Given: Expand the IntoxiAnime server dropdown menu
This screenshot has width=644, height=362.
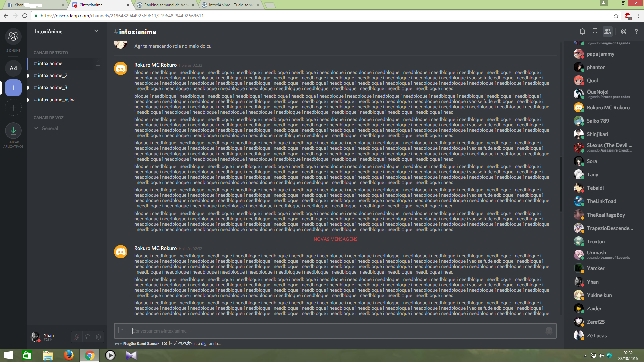Looking at the screenshot, I should click(x=96, y=31).
